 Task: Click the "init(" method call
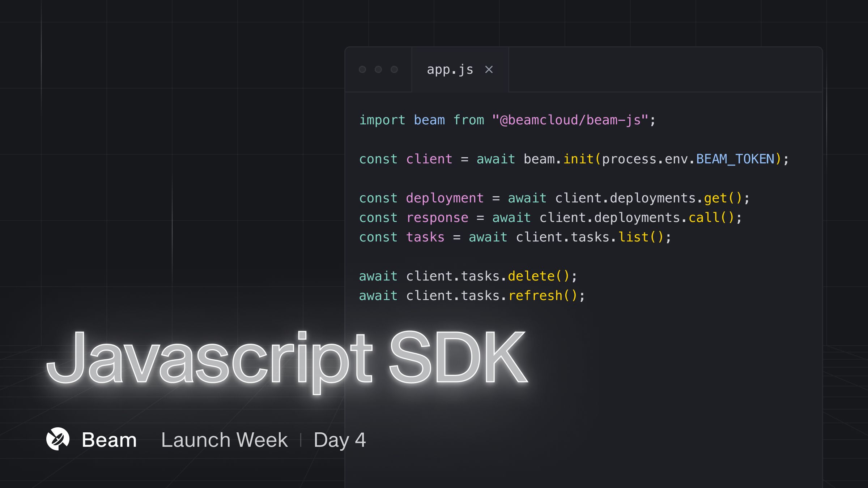[x=582, y=159]
